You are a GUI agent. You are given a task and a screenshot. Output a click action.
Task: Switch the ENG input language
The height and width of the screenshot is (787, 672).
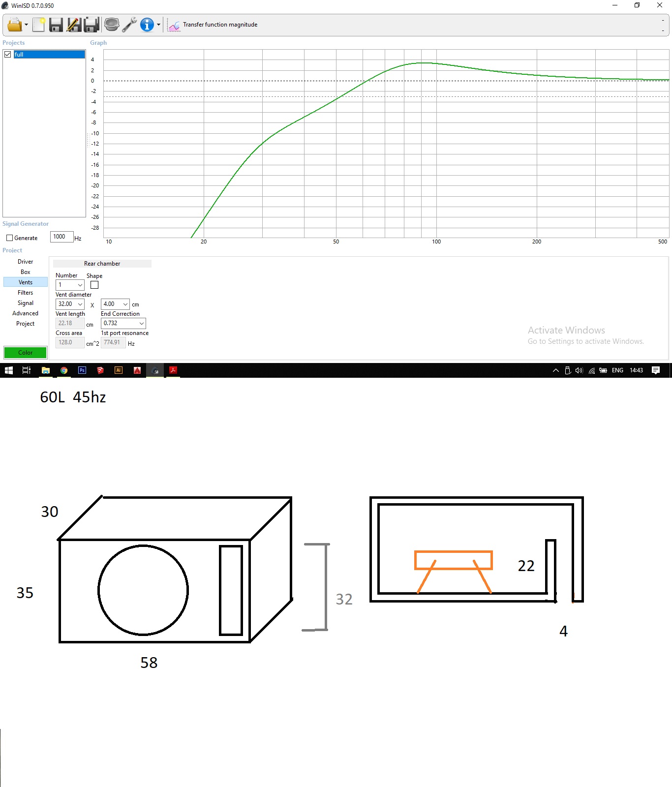click(617, 370)
